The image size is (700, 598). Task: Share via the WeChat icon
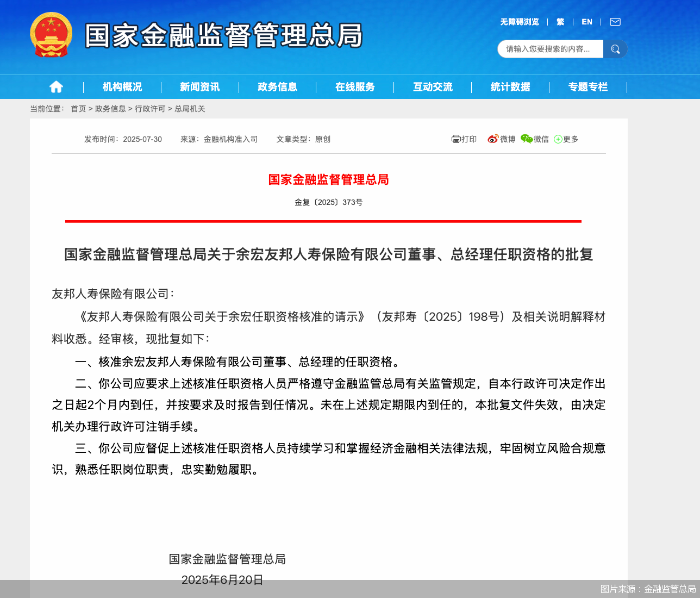click(527, 139)
